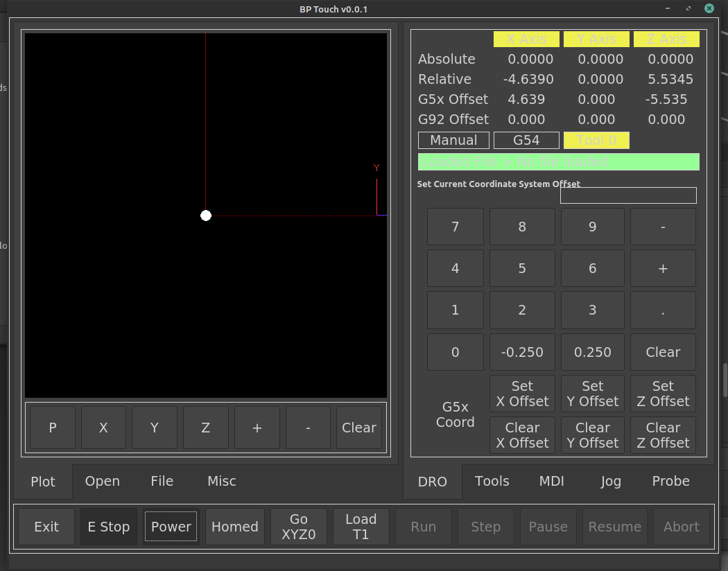Switch to the MDI tab
The image size is (728, 571).
[552, 481]
